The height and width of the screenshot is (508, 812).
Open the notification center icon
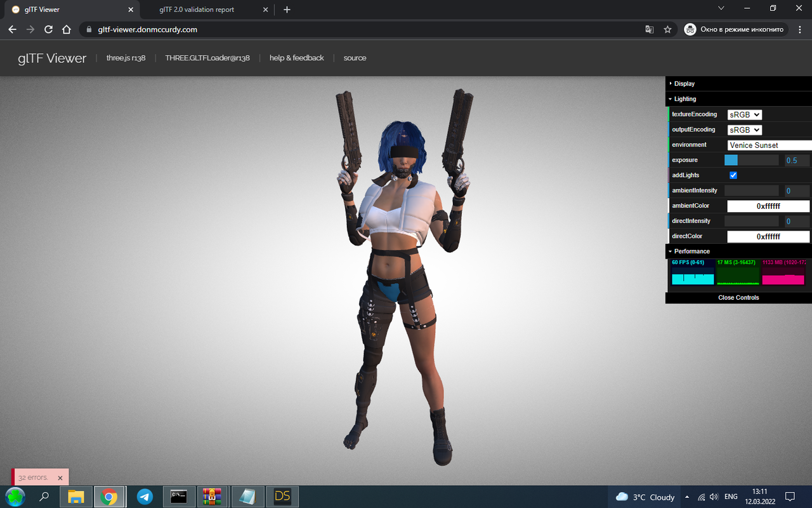pos(790,497)
